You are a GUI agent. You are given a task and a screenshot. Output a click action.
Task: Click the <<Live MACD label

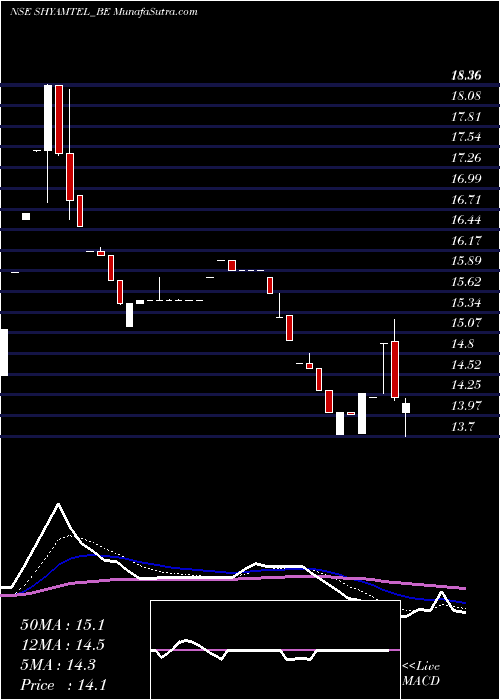pyautogui.click(x=421, y=674)
